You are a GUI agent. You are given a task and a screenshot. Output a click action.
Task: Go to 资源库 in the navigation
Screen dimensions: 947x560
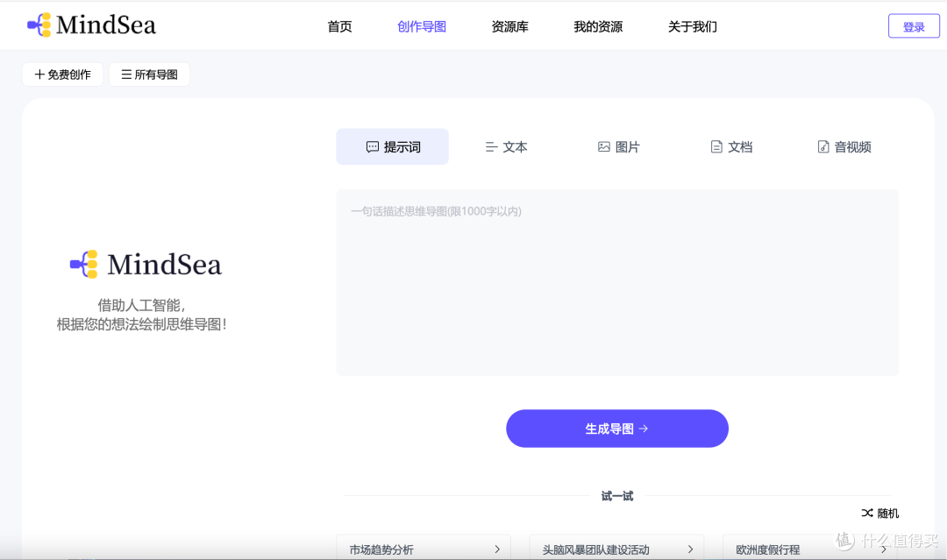509,26
